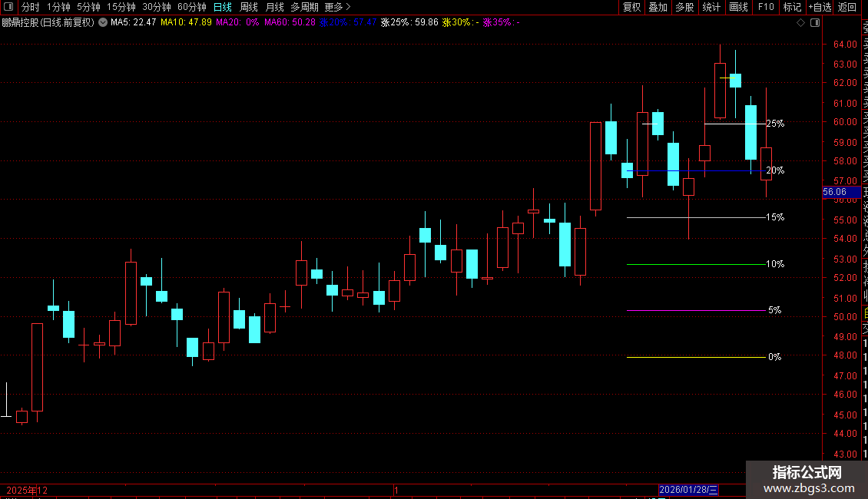Image resolution: width=868 pixels, height=499 pixels.
Task: Click the 涨20%: 57.47 indicator value
Action: coord(348,23)
